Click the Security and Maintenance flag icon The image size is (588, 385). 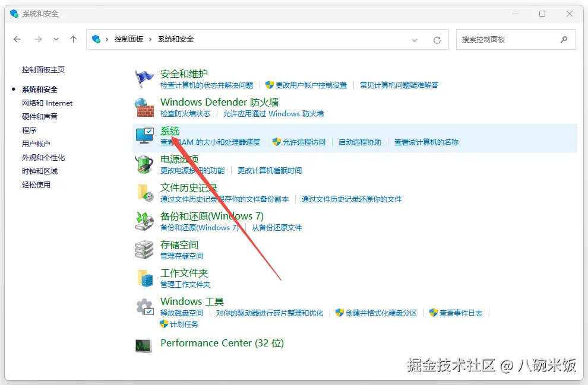(x=144, y=79)
